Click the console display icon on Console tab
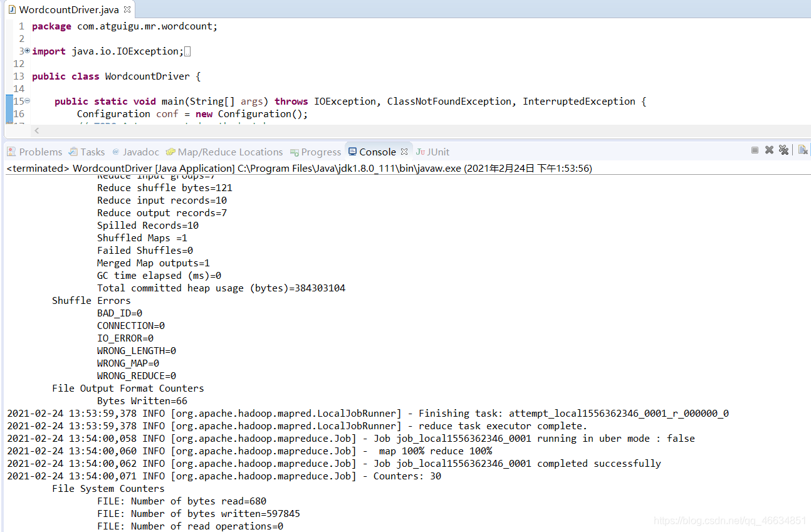Image resolution: width=811 pixels, height=532 pixels. click(x=352, y=152)
